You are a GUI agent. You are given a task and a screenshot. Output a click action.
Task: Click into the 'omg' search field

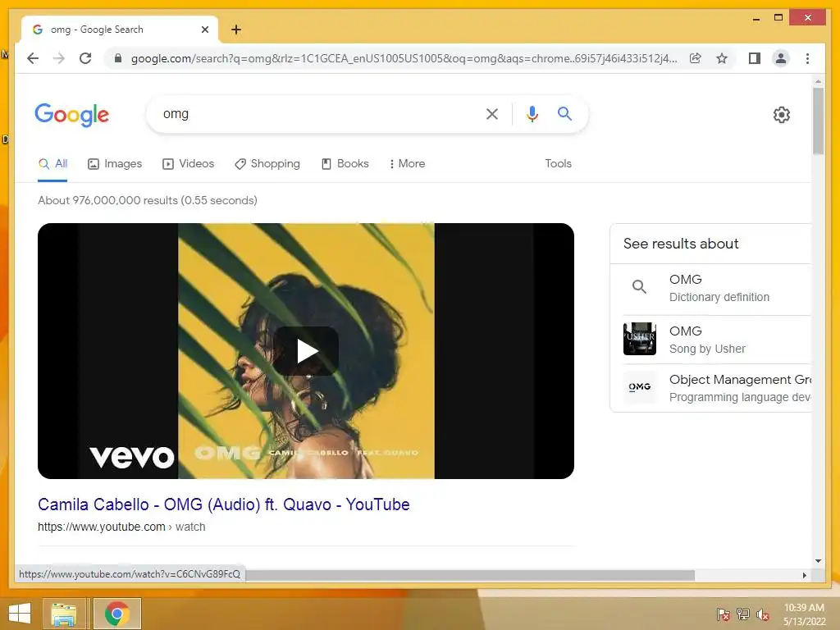[x=316, y=113]
